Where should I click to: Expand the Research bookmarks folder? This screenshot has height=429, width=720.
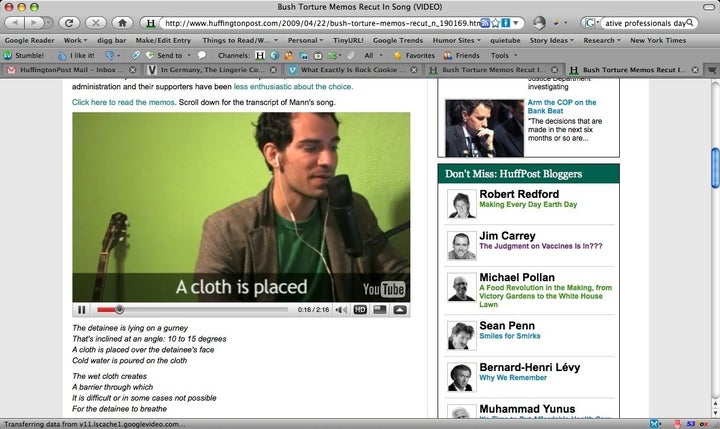[602, 40]
